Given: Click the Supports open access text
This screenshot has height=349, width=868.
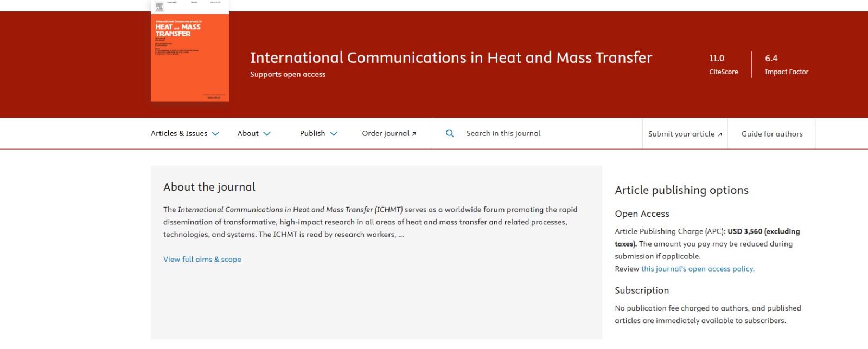Looking at the screenshot, I should [x=288, y=75].
